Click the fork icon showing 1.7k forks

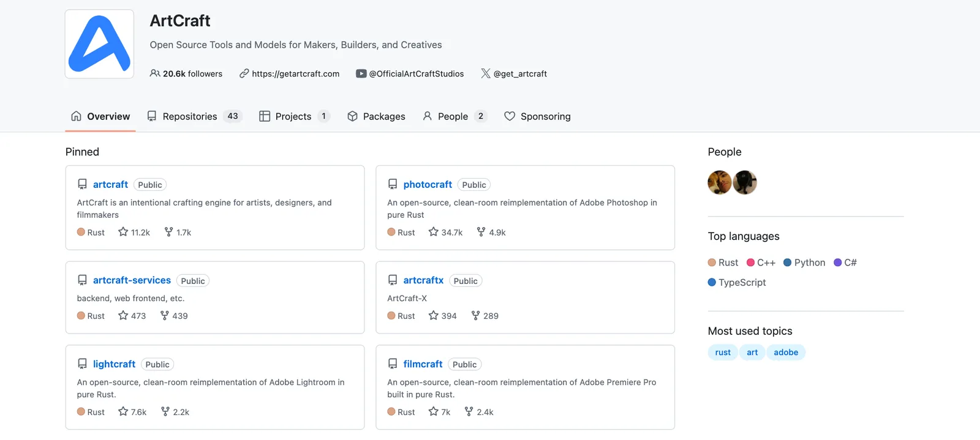[168, 232]
